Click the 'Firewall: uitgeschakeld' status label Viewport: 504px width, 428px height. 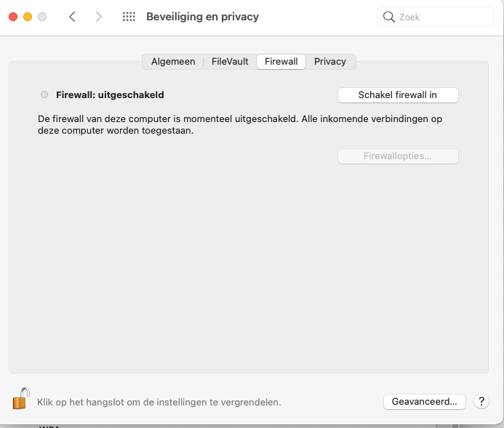tap(110, 94)
